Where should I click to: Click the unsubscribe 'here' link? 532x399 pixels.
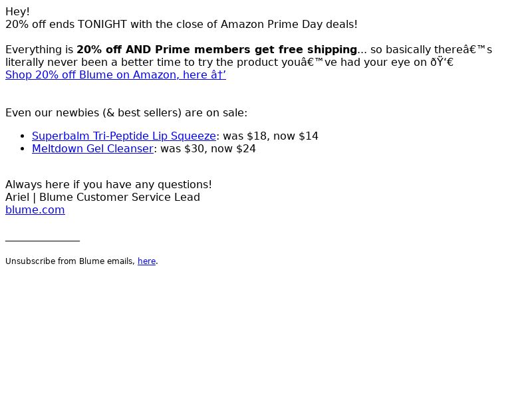tap(146, 261)
